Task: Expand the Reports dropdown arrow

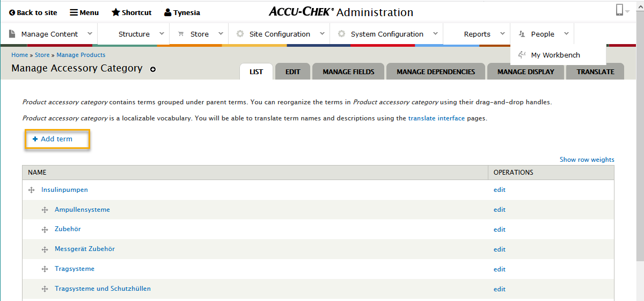Action: click(502, 33)
